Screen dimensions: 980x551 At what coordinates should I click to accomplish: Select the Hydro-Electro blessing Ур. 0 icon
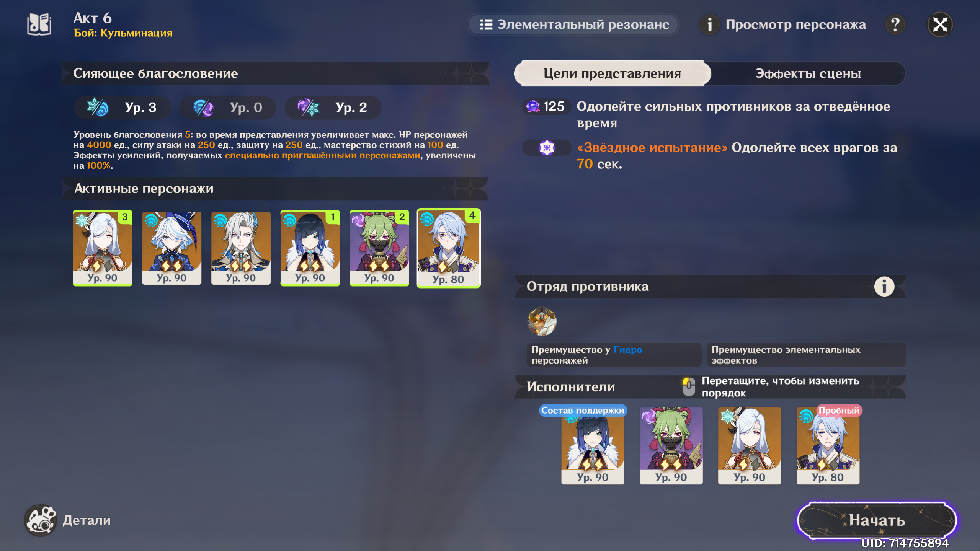(x=203, y=108)
